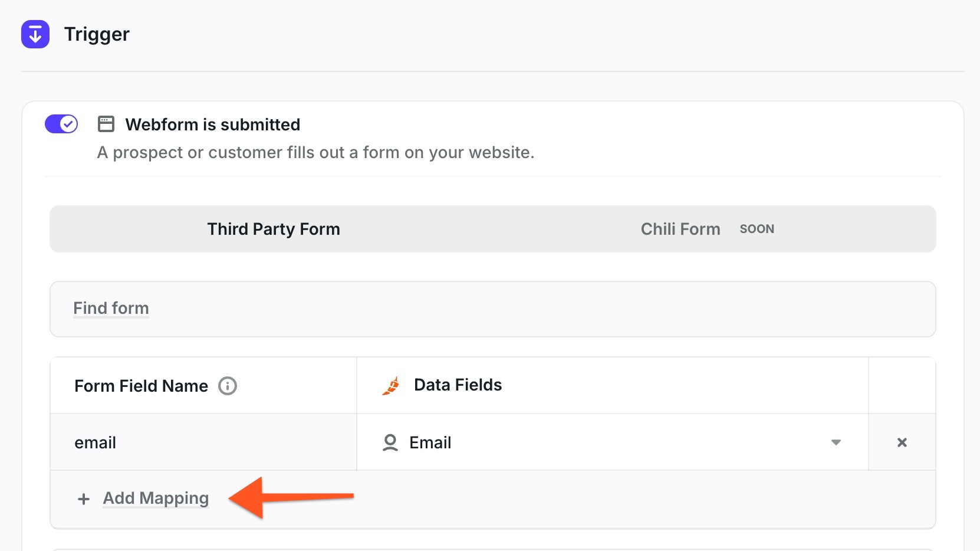980x551 pixels.
Task: Click the chili pepper Data Fields icon
Action: tap(391, 386)
